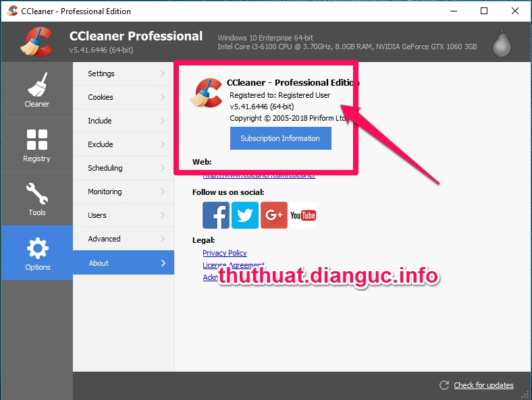
Task: Open the Twitter social icon
Action: 245,215
